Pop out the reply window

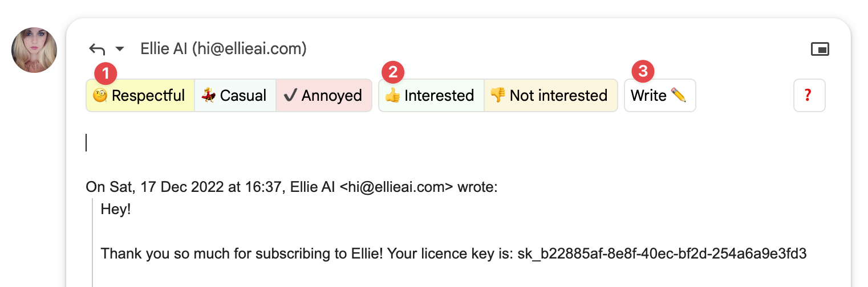pos(820,50)
